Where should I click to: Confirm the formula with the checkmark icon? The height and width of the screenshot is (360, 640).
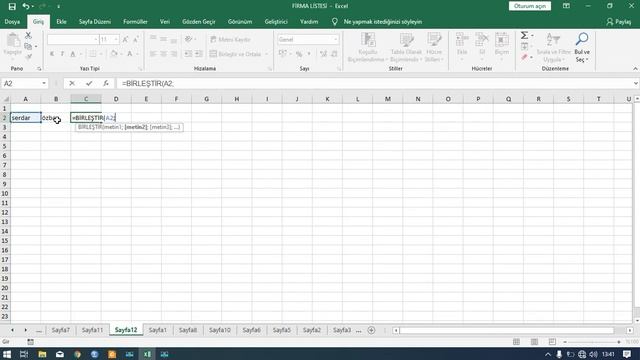coord(89,83)
